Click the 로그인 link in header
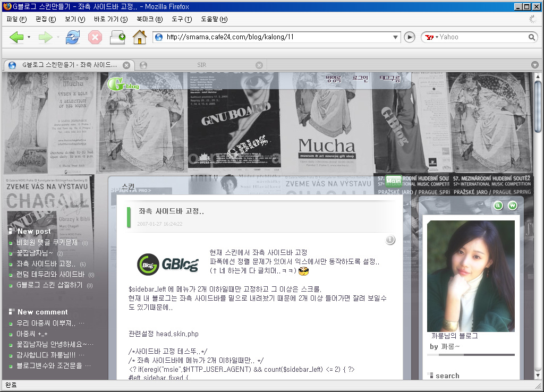This screenshot has height=392, width=544. 360,79
